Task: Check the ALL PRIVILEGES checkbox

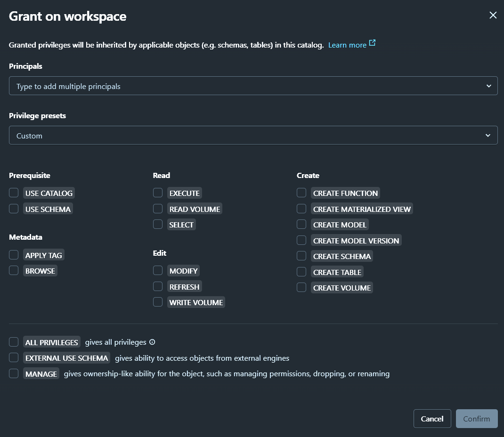Action: coord(14,342)
